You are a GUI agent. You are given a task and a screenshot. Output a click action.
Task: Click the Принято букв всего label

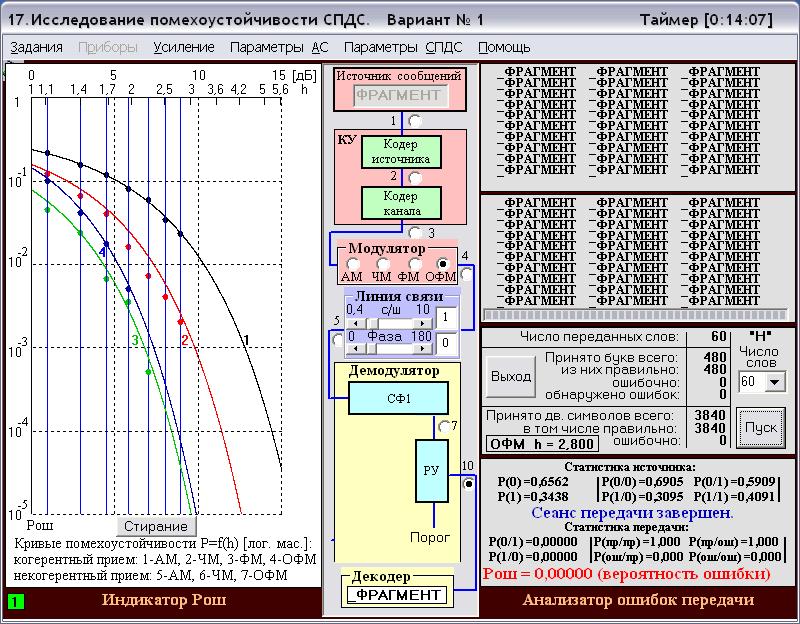pos(611,358)
